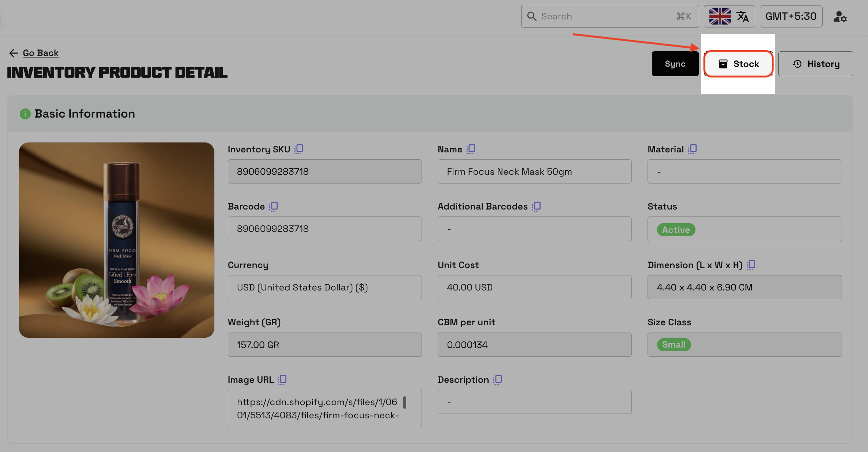The image size is (868, 452).
Task: Copy Additional Barcodes value
Action: 537,206
